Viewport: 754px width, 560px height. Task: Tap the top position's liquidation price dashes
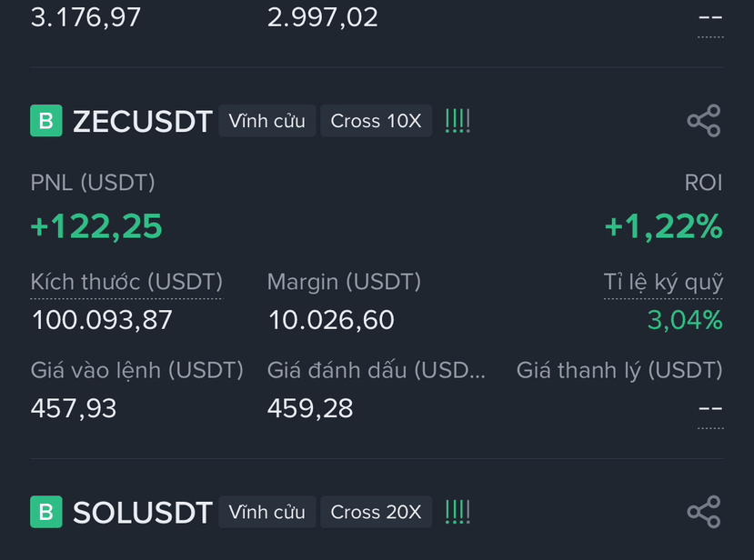(710, 18)
